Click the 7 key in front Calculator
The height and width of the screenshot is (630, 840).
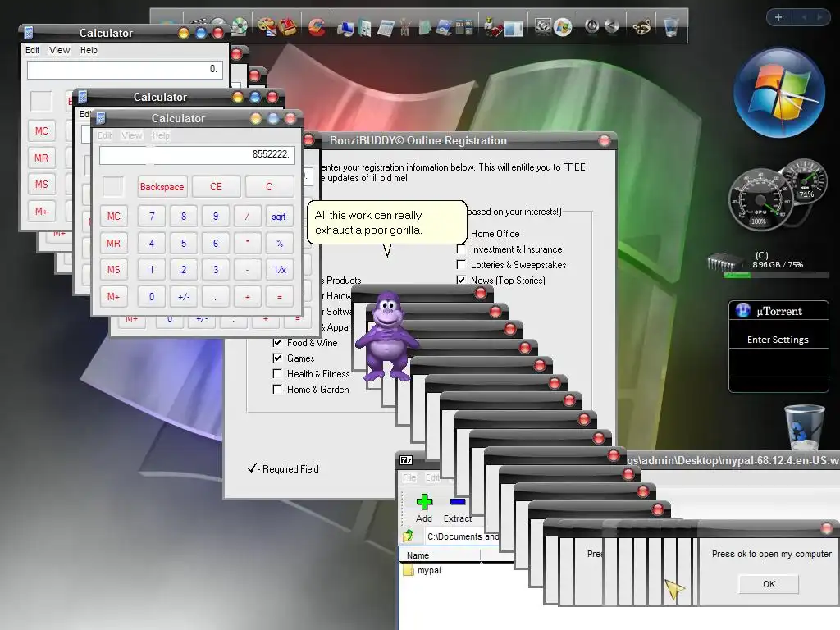(x=152, y=217)
